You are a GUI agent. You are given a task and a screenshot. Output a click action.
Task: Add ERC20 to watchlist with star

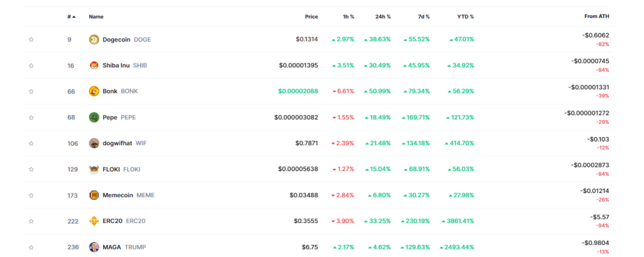(x=31, y=221)
